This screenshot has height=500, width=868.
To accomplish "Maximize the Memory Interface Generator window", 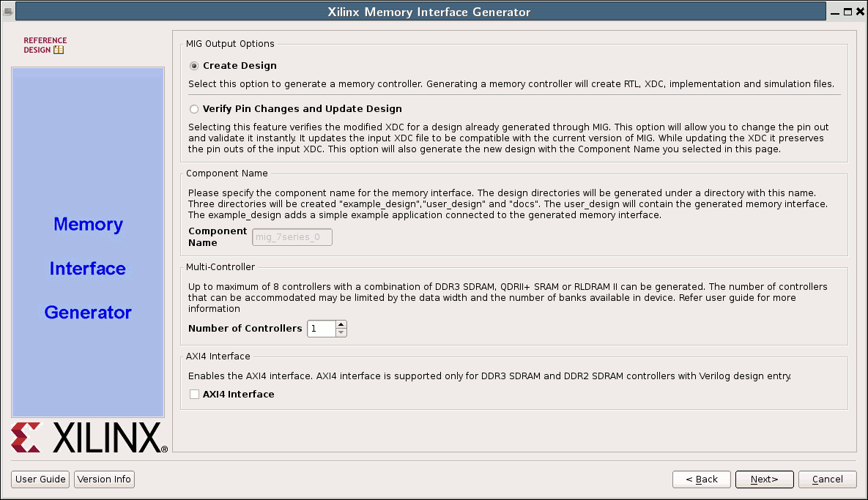I will click(x=847, y=12).
